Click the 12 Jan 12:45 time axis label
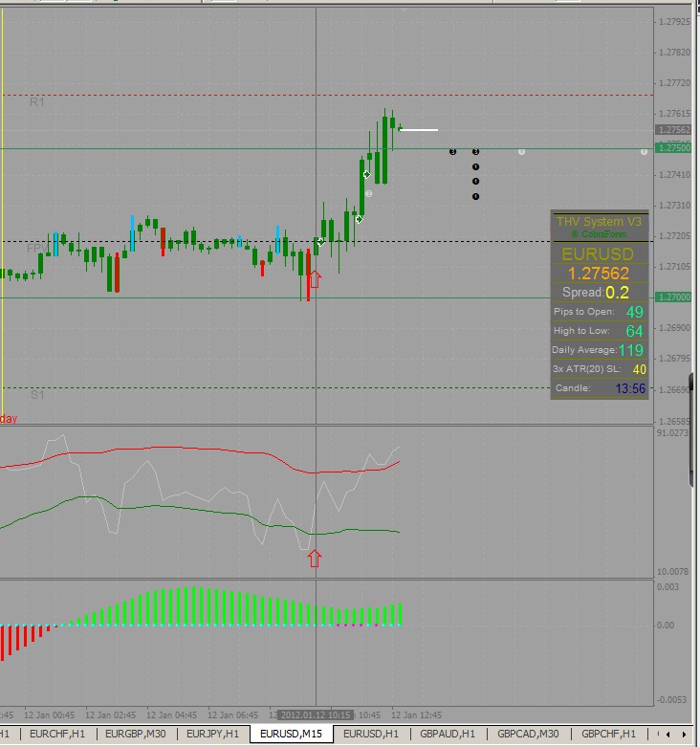700x747 pixels. pyautogui.click(x=416, y=715)
